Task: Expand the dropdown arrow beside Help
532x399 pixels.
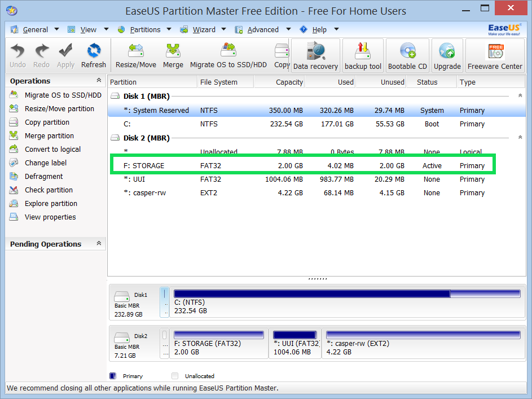Action: point(336,29)
